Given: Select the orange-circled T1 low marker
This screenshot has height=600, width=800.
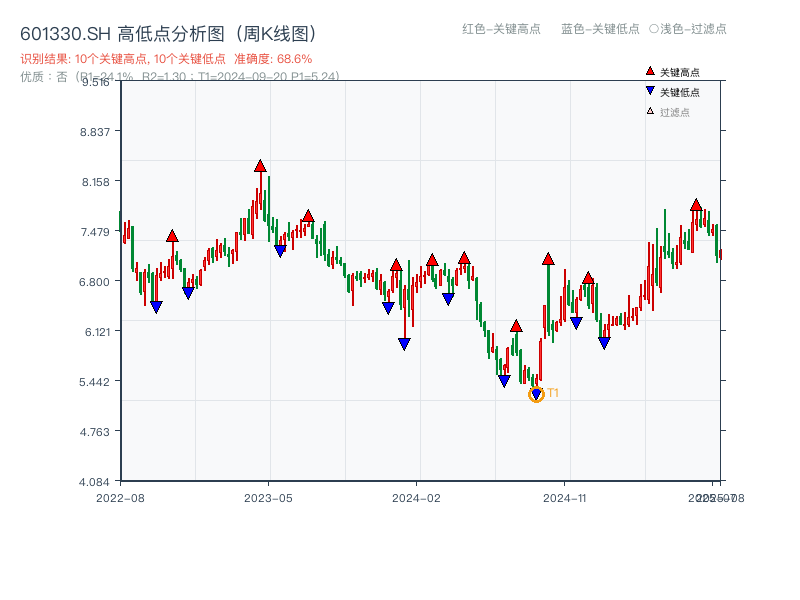Looking at the screenshot, I should coord(536,394).
